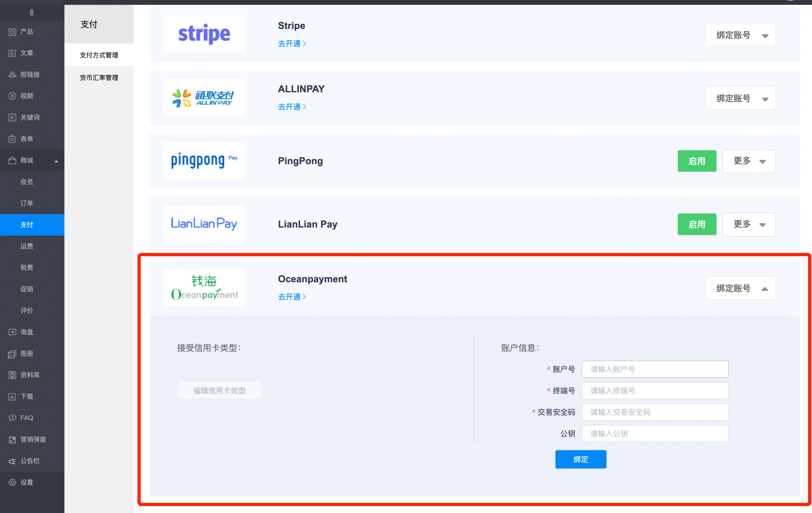Open the Short links icon
Screen dimensions: 812x513
tap(12, 75)
